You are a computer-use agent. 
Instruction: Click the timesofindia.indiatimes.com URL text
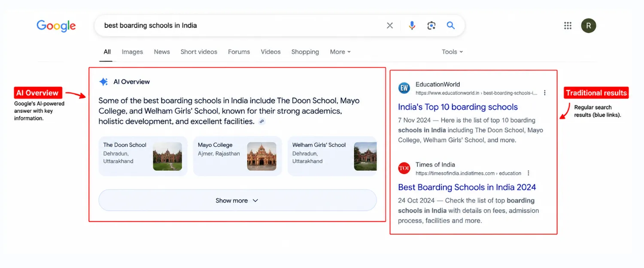tap(468, 173)
